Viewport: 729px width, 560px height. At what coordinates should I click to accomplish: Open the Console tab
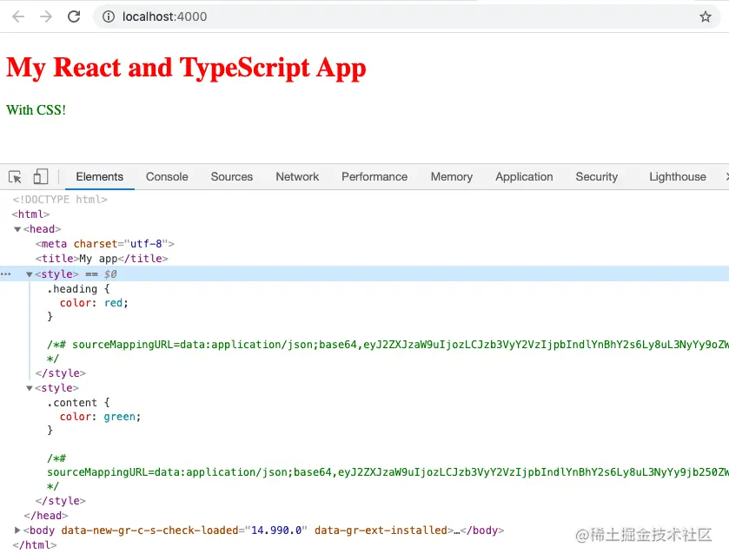coord(167,177)
